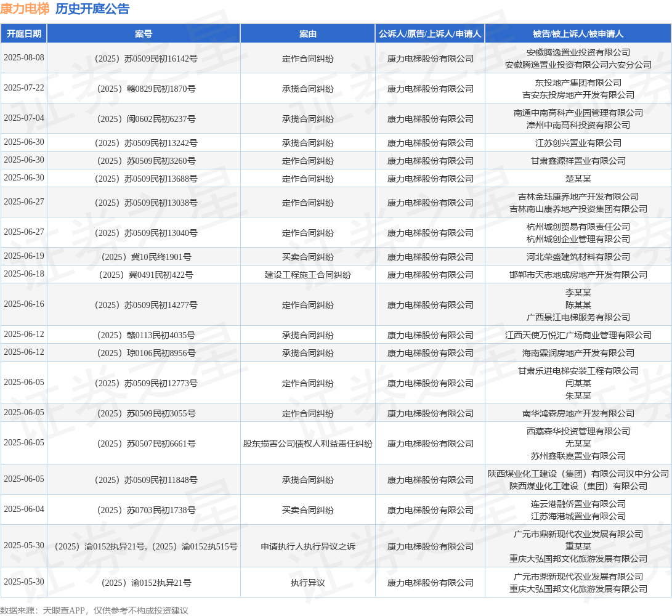
Task: Click defendant 漳州中南高科投资有限公司
Action: 578,125
